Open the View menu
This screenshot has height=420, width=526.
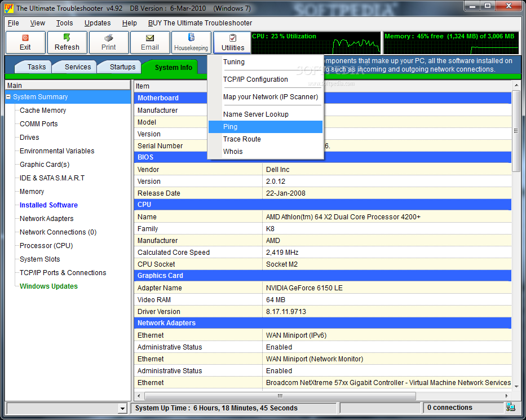[38, 23]
